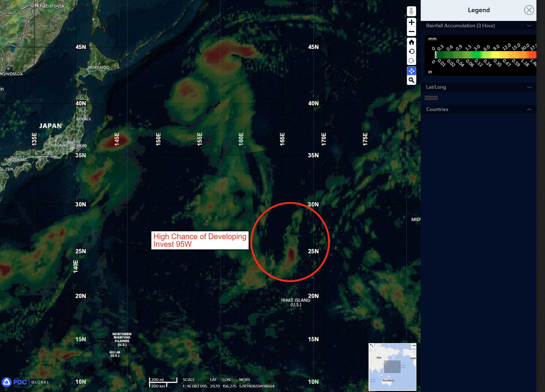Expand the Countries legend section

(x=529, y=109)
